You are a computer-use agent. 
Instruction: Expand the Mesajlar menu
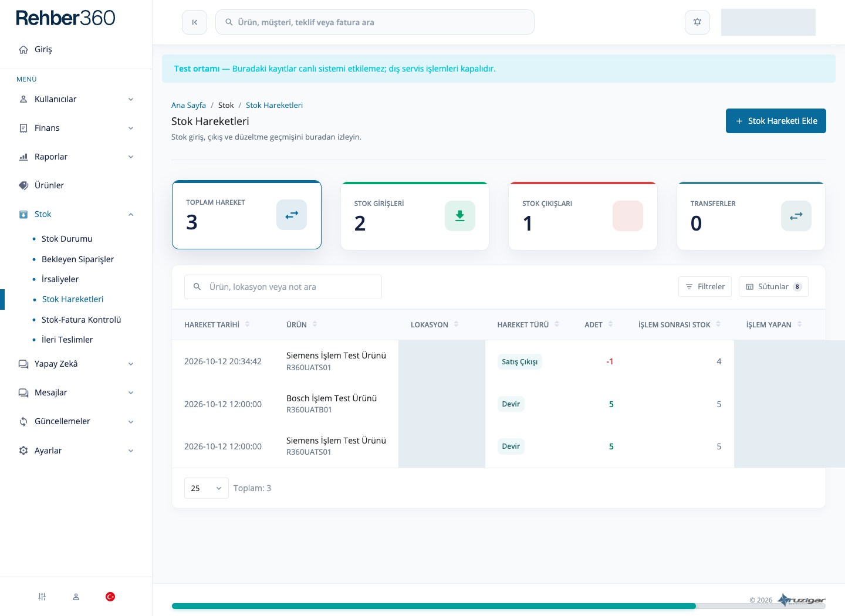tap(76, 392)
